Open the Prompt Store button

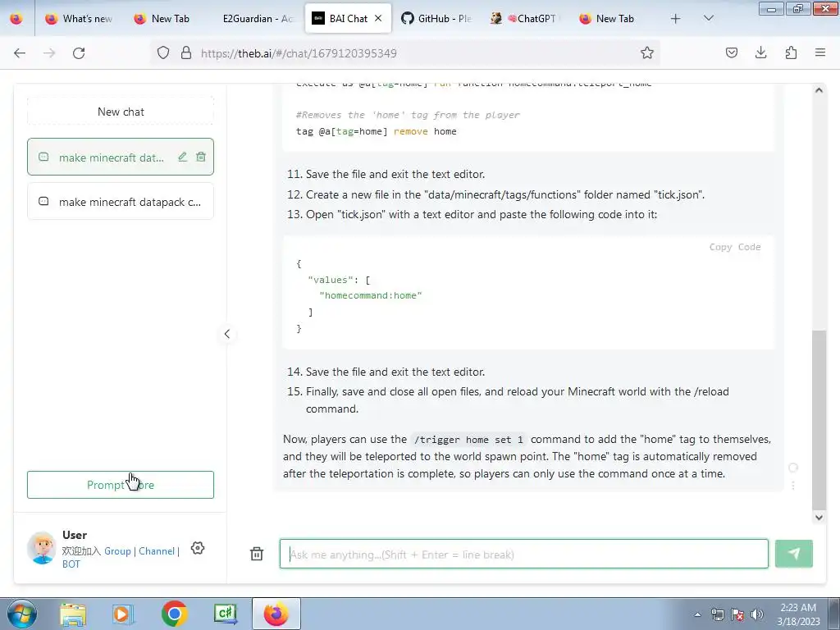121,485
